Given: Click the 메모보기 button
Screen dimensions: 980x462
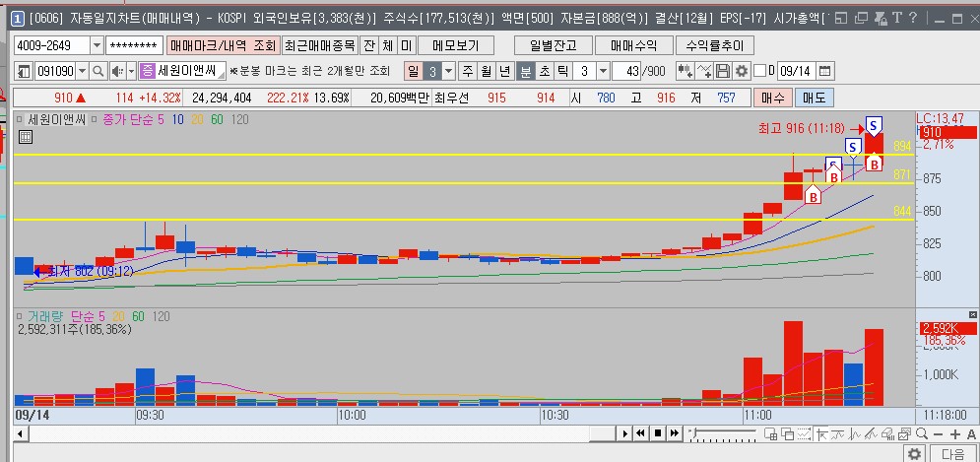Looking at the screenshot, I should (456, 45).
